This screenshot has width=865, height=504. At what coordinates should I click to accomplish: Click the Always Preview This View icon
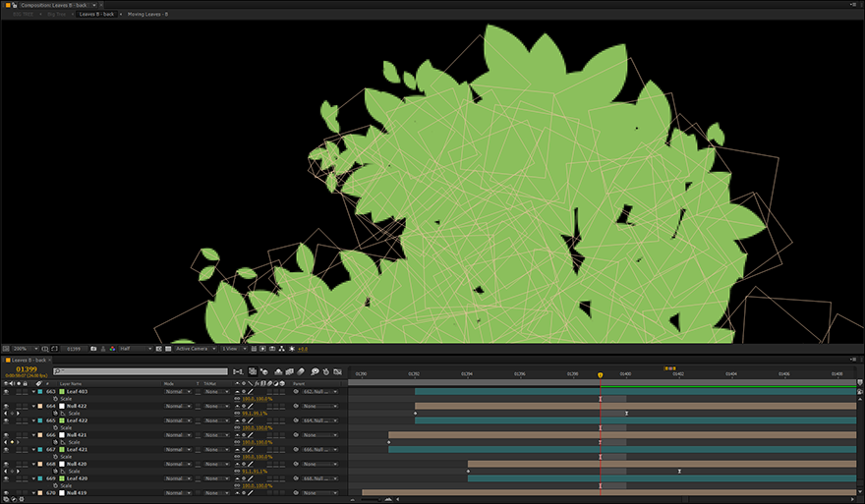(x=6, y=349)
